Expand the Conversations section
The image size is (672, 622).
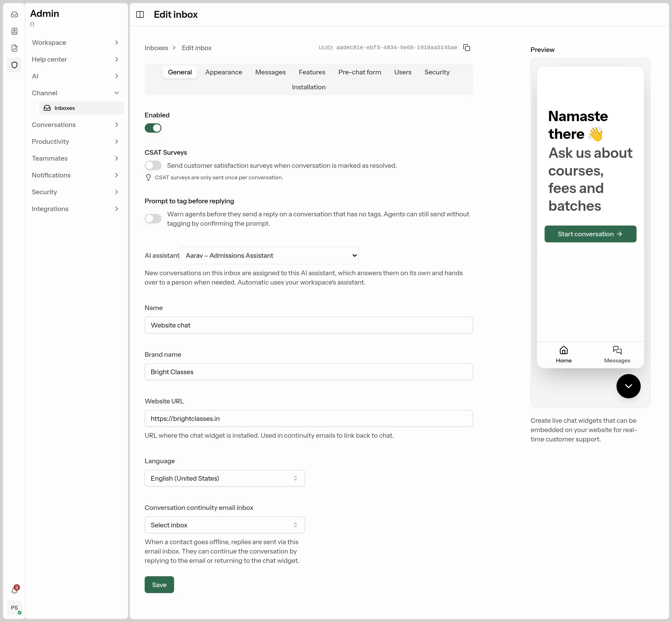[75, 125]
